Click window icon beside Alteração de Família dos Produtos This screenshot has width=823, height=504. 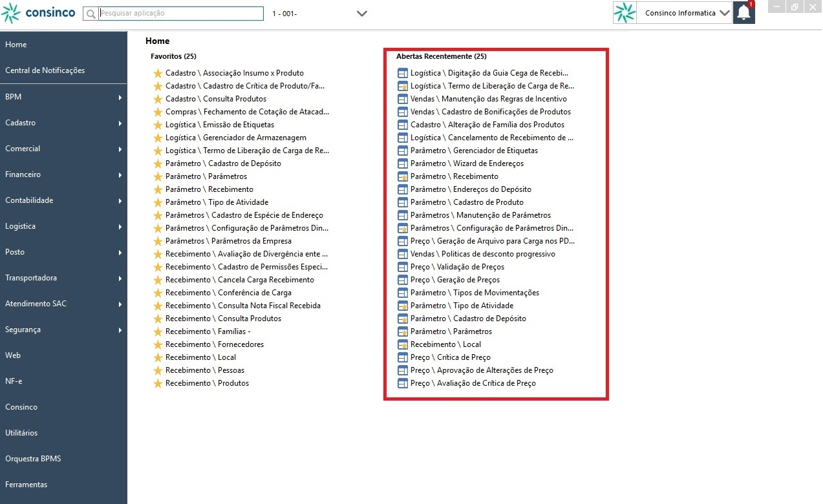(x=403, y=125)
